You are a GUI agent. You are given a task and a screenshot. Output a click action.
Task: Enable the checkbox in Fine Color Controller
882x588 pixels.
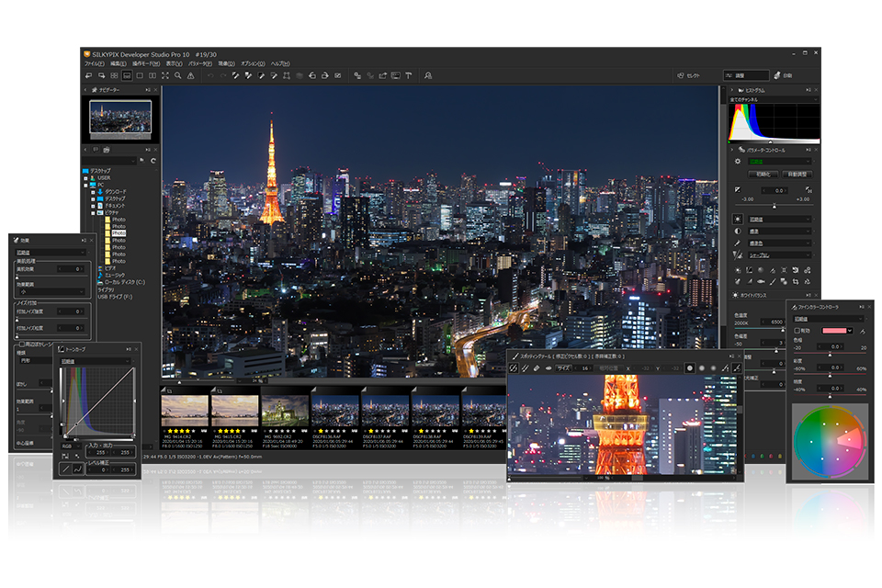point(797,331)
